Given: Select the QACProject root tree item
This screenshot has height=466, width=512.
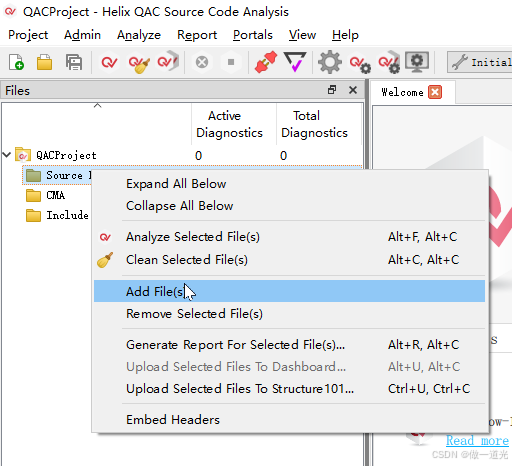Looking at the screenshot, I should pyautogui.click(x=66, y=155).
